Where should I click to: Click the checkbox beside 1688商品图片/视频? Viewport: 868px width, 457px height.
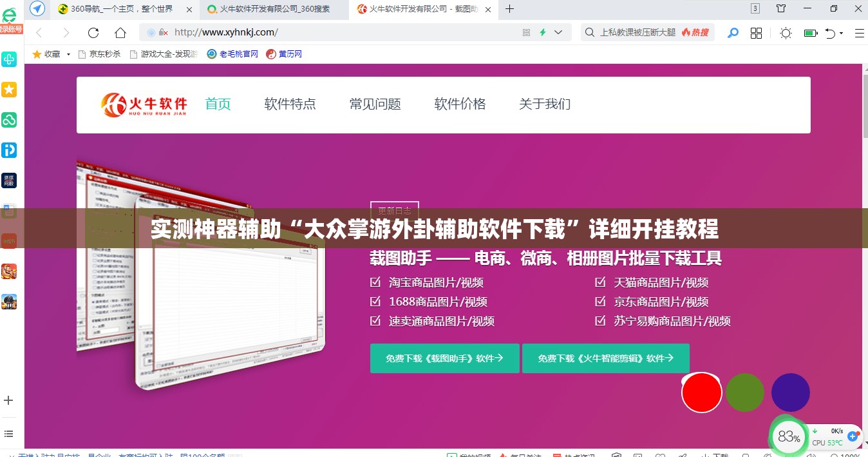click(x=375, y=302)
